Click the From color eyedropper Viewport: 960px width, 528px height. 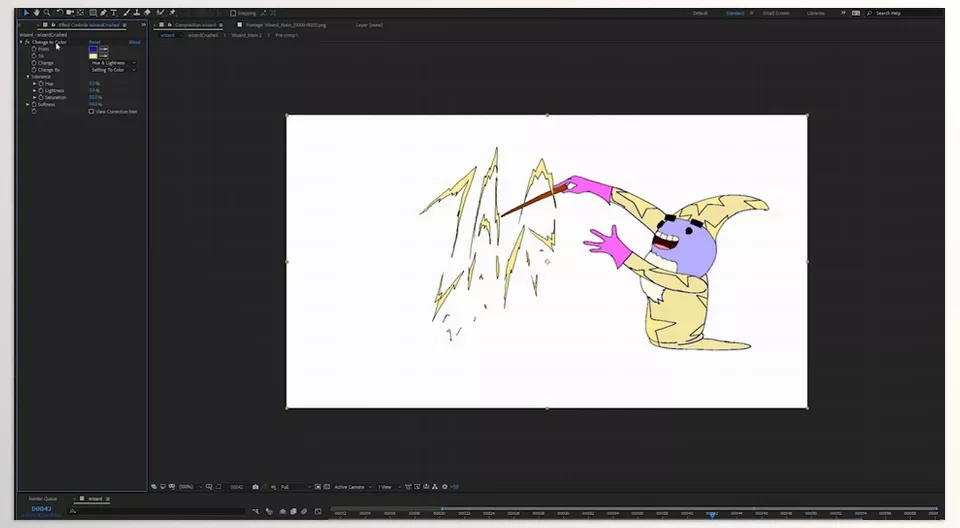coord(103,49)
